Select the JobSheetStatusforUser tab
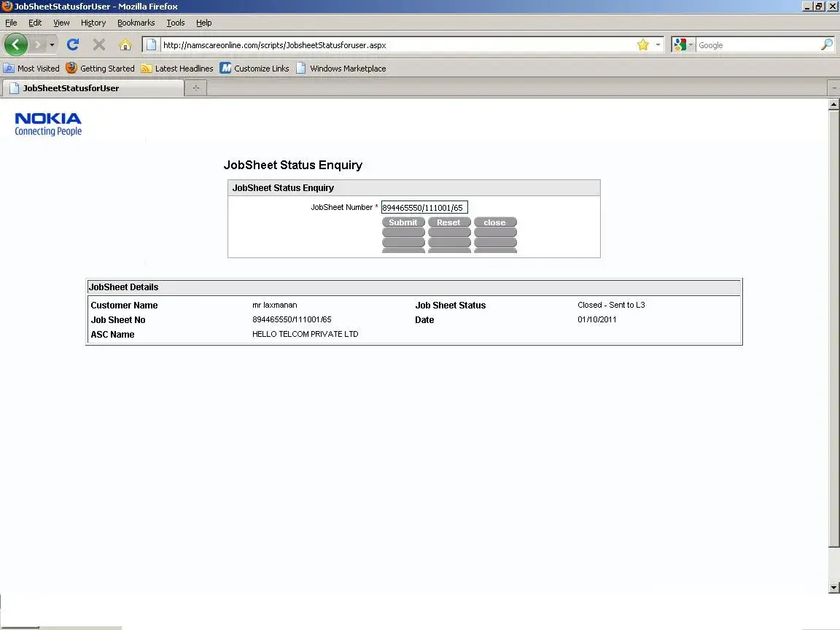Viewport: 840px width, 630px height. pos(93,88)
